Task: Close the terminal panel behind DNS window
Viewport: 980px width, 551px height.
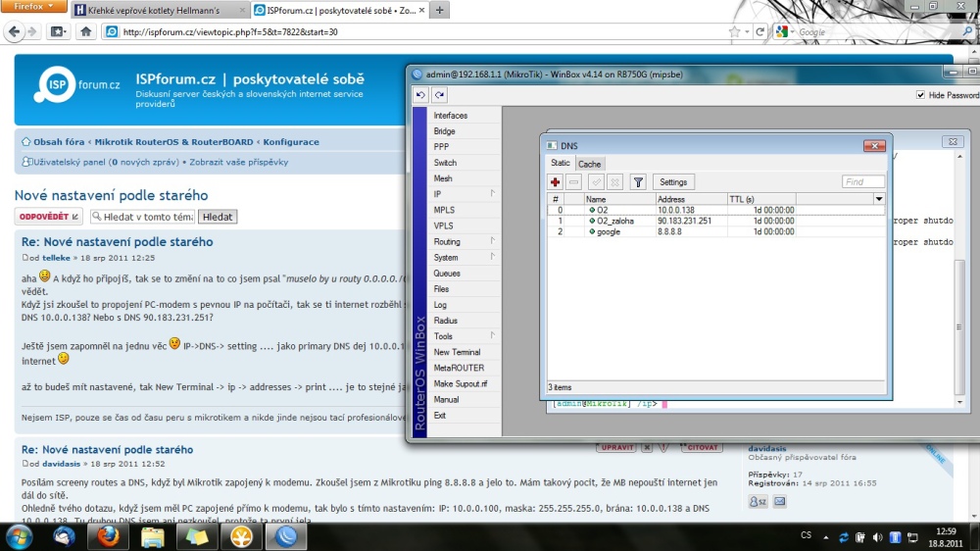Action: (953, 142)
